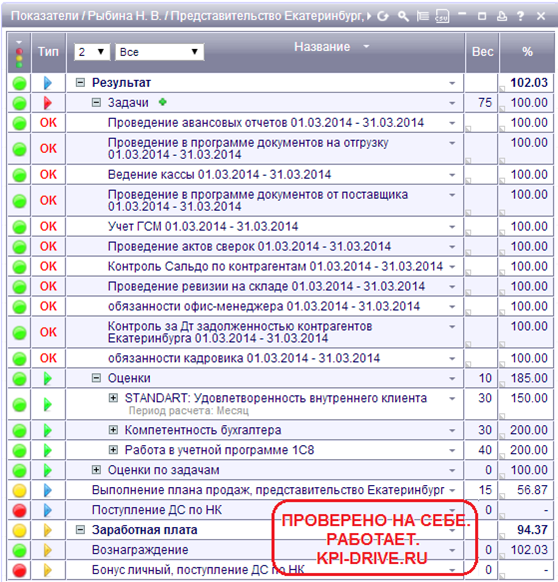Click the green diamond add icon by Задачи
The height and width of the screenshot is (582, 558).
tap(162, 102)
